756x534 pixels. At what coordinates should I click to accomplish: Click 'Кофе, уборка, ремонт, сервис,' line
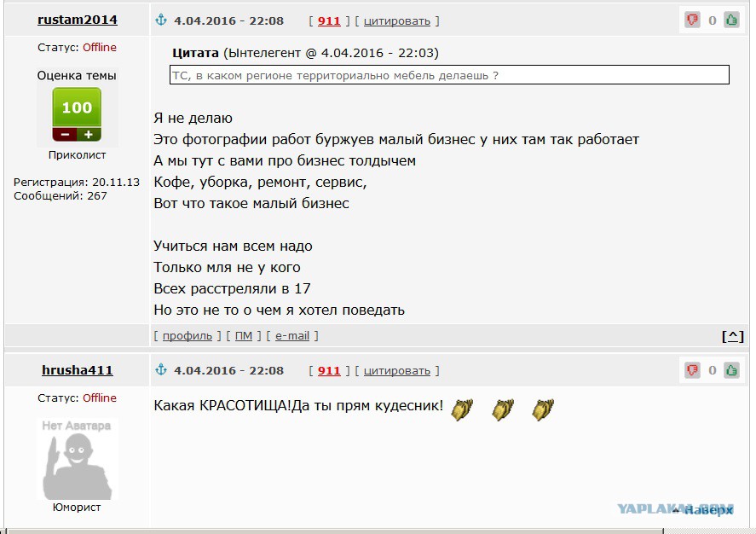click(260, 182)
